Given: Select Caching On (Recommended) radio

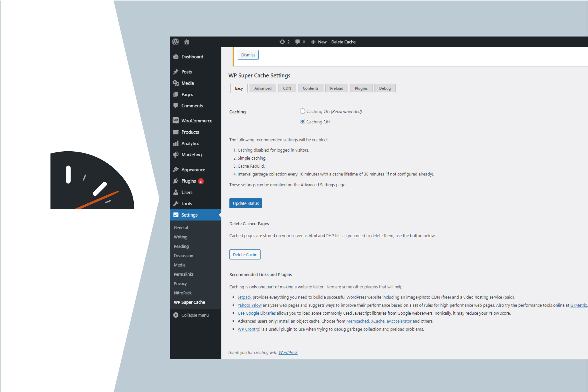Looking at the screenshot, I should pos(302,111).
